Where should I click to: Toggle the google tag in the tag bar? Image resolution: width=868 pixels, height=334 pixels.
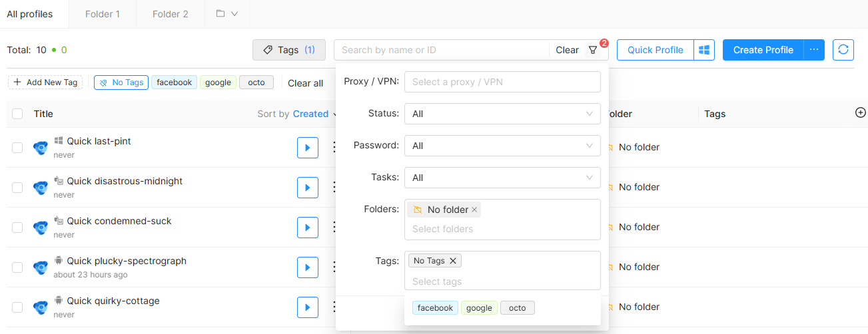[218, 83]
